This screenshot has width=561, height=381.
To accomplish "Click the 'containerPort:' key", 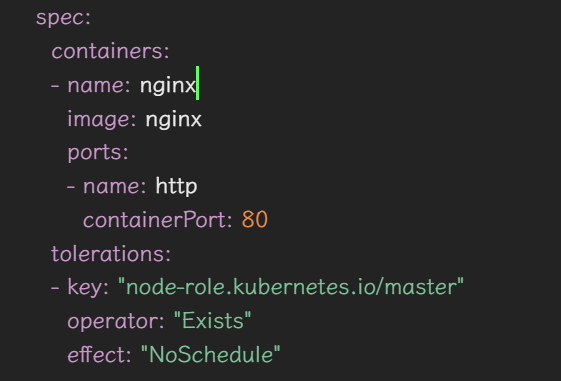I will (x=158, y=220).
